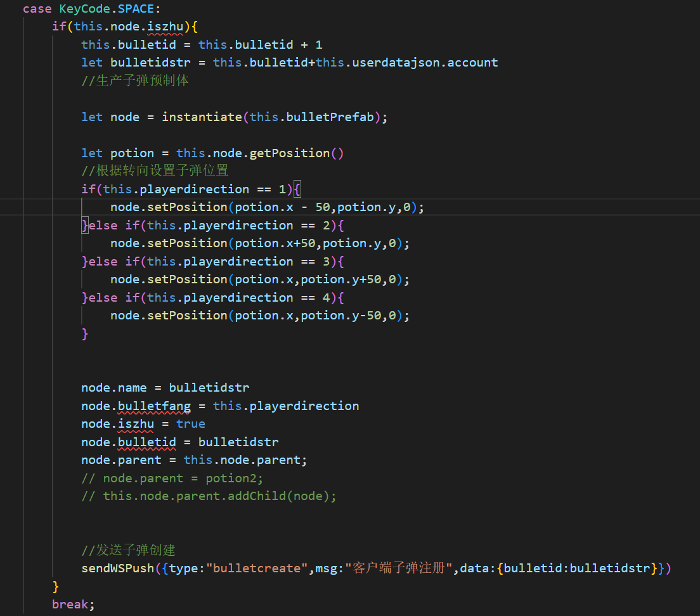Click the 'node.iszhu = true' line

click(x=143, y=424)
